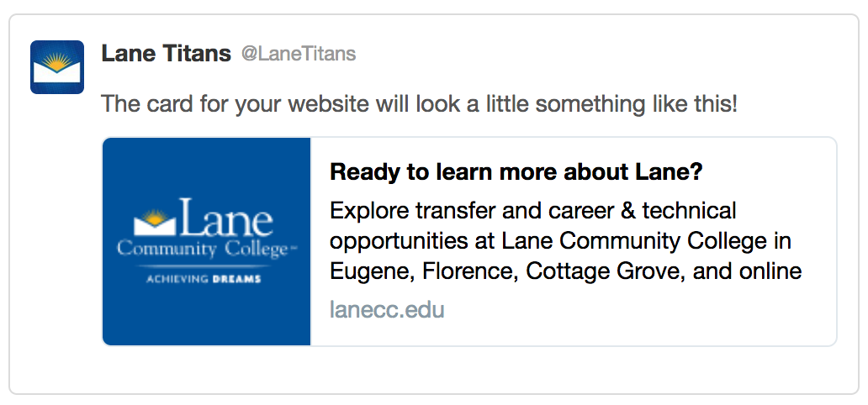This screenshot has width=868, height=405.
Task: Click the @LaneTitans handle
Action: [299, 55]
